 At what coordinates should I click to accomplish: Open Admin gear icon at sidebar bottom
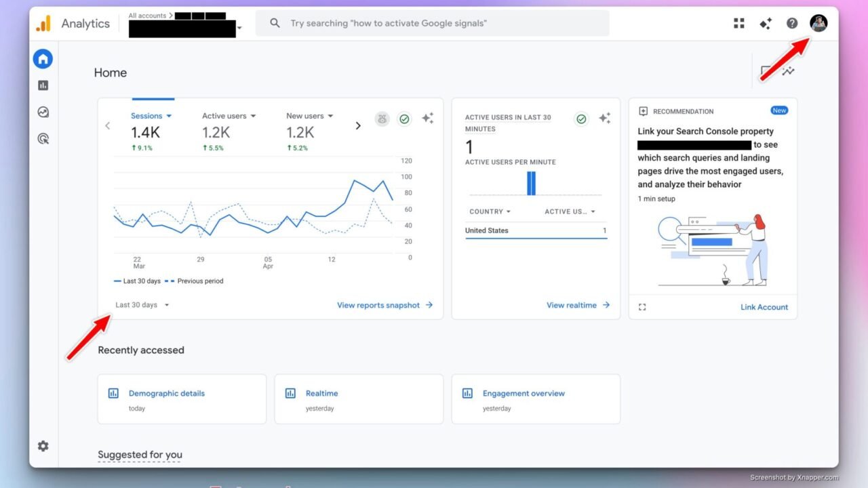(43, 446)
